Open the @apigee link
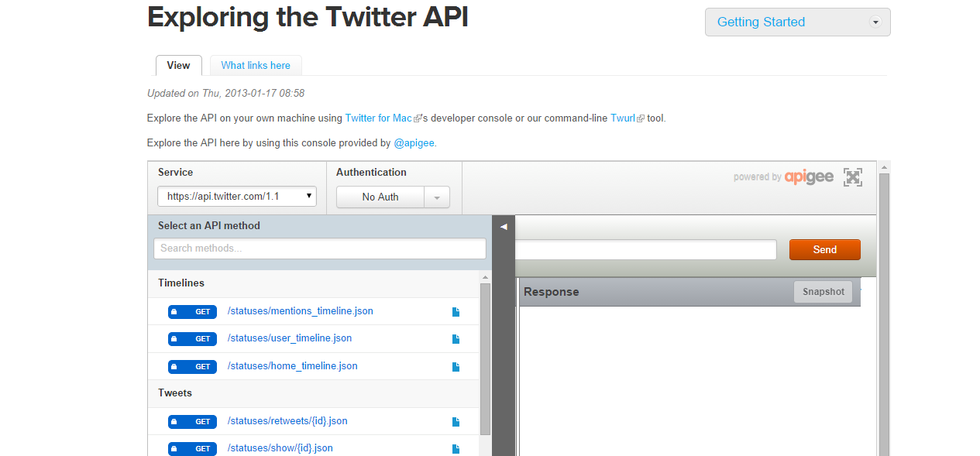This screenshot has width=980, height=456. click(x=414, y=143)
